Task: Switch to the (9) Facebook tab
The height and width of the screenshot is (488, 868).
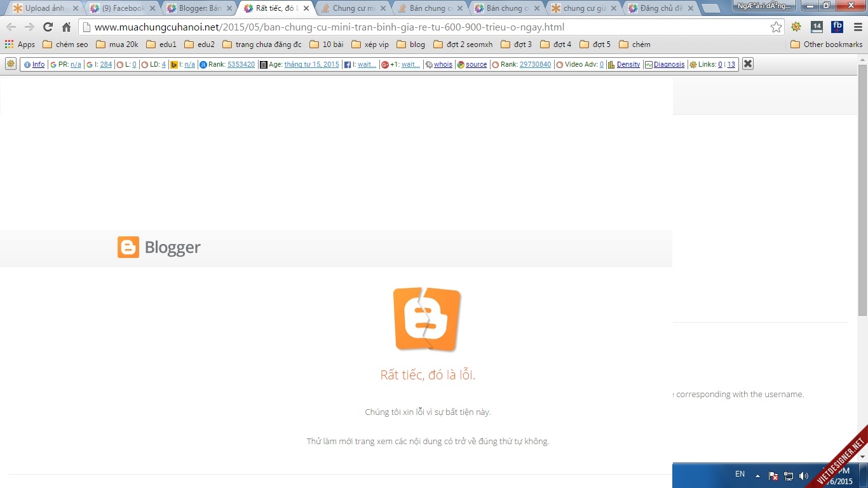Action: point(122,8)
